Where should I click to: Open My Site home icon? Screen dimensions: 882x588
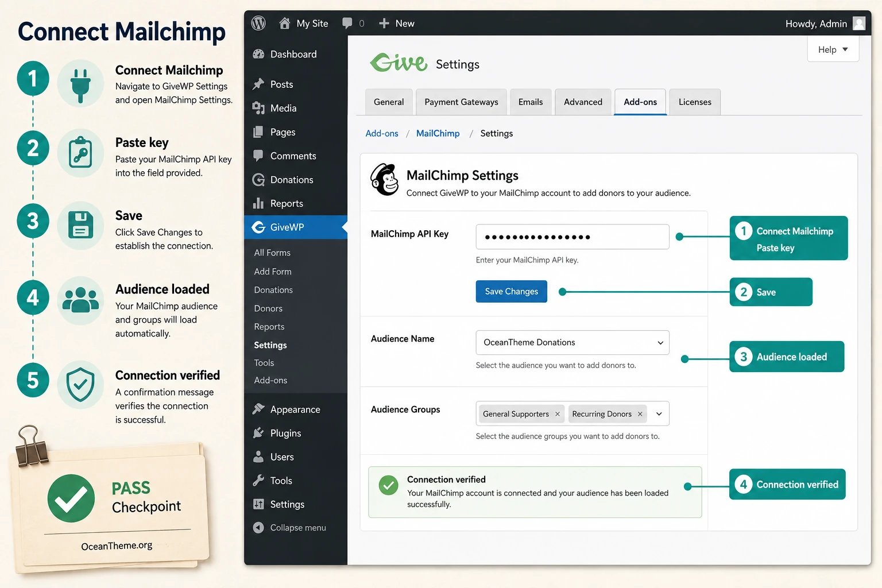pos(284,23)
